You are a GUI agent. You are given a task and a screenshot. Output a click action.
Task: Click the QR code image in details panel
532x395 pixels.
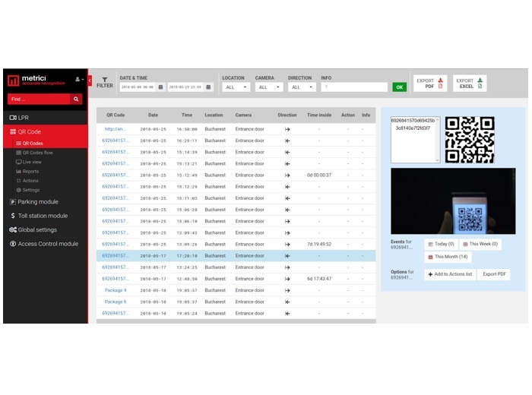point(470,140)
